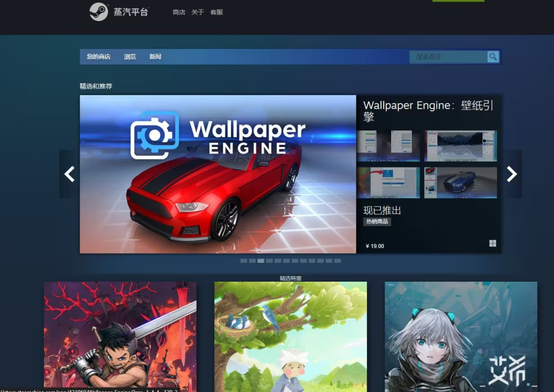Image resolution: width=554 pixels, height=392 pixels.
Task: Select the last carousel page indicator dot
Action: coord(338,261)
